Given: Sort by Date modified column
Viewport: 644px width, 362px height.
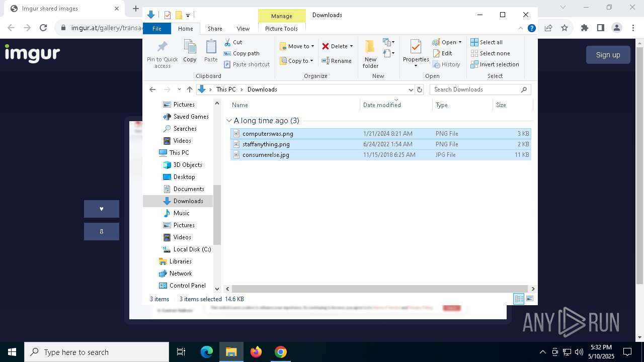Looking at the screenshot, I should point(396,105).
